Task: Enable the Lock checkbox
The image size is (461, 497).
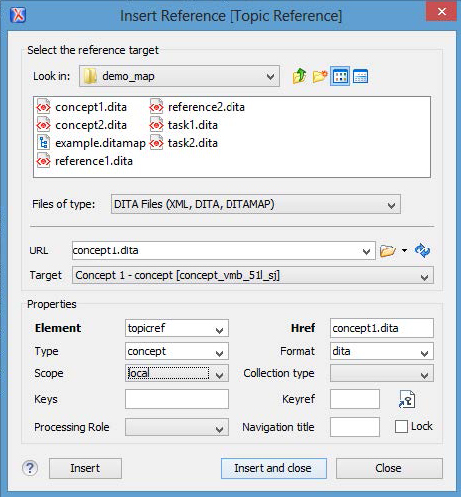Action: click(x=401, y=426)
